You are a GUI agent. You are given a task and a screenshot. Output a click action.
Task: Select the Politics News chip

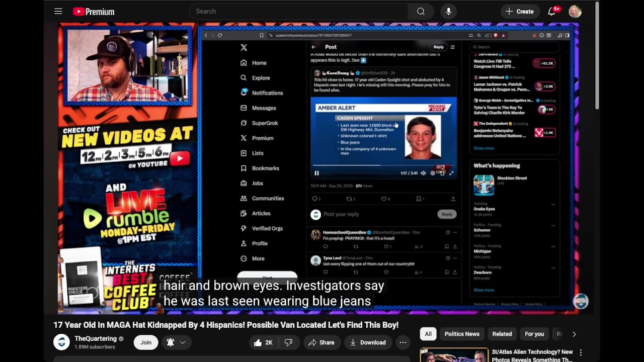(x=462, y=334)
